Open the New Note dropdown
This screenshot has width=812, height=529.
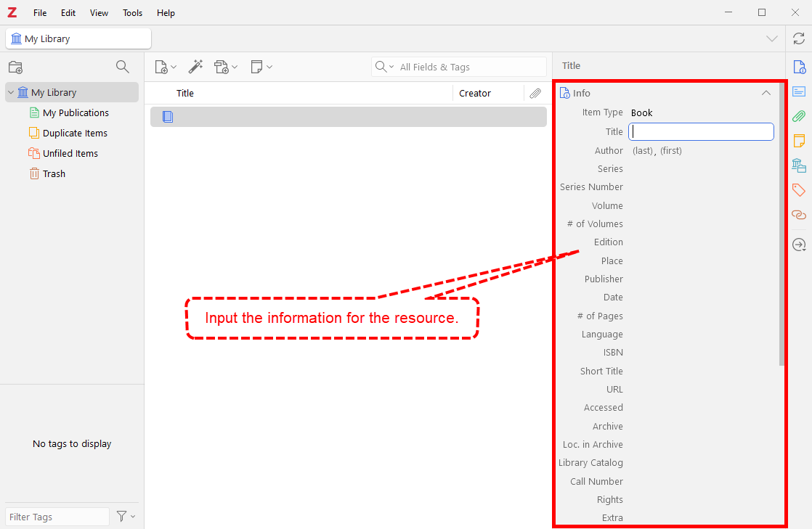click(261, 67)
